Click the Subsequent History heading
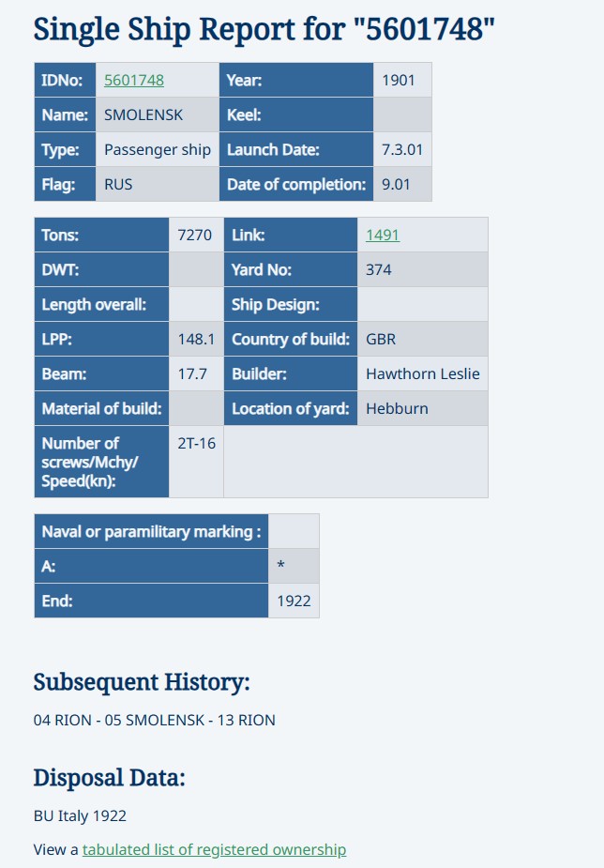604x868 pixels. [142, 681]
